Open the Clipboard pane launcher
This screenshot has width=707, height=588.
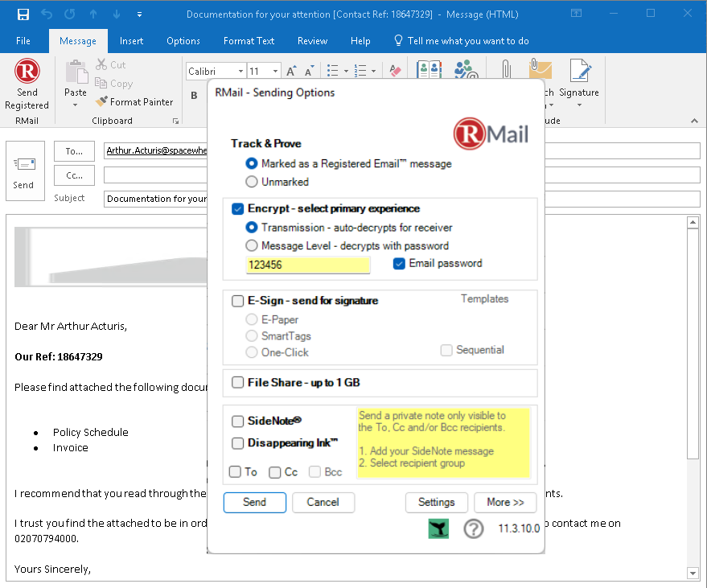176,121
